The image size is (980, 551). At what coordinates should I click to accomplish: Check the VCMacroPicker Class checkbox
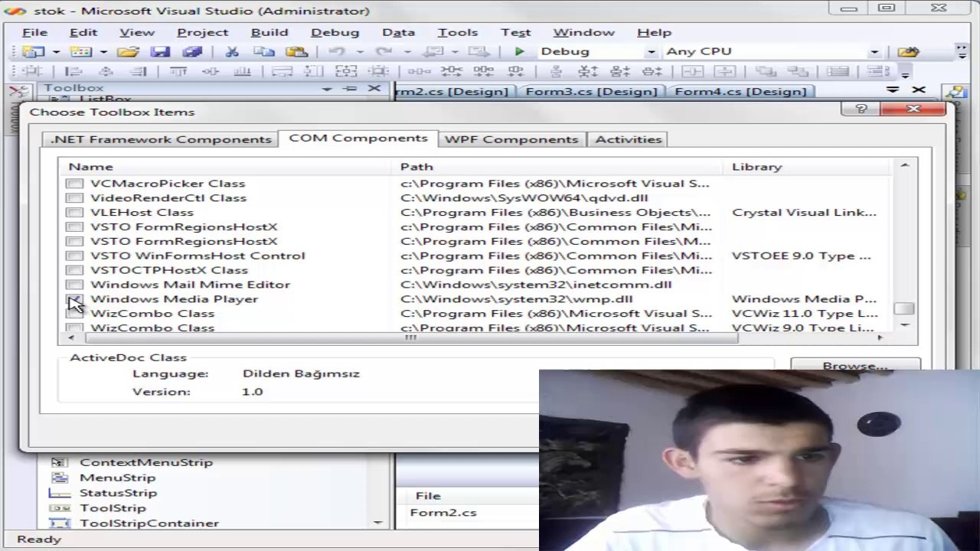(74, 184)
